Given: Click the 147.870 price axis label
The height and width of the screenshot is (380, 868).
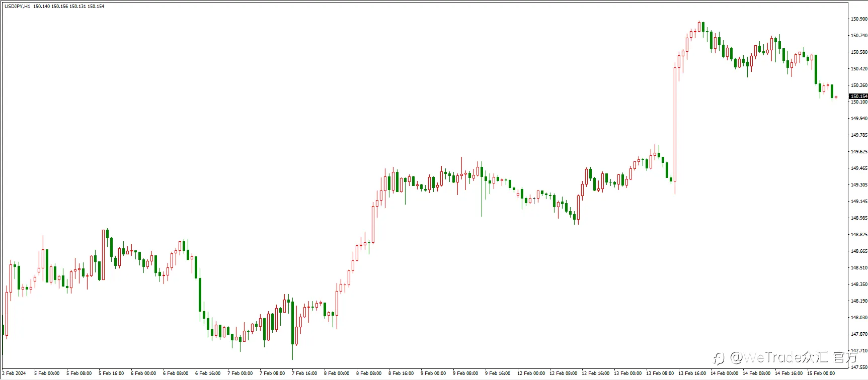Looking at the screenshot, I should tap(859, 334).
